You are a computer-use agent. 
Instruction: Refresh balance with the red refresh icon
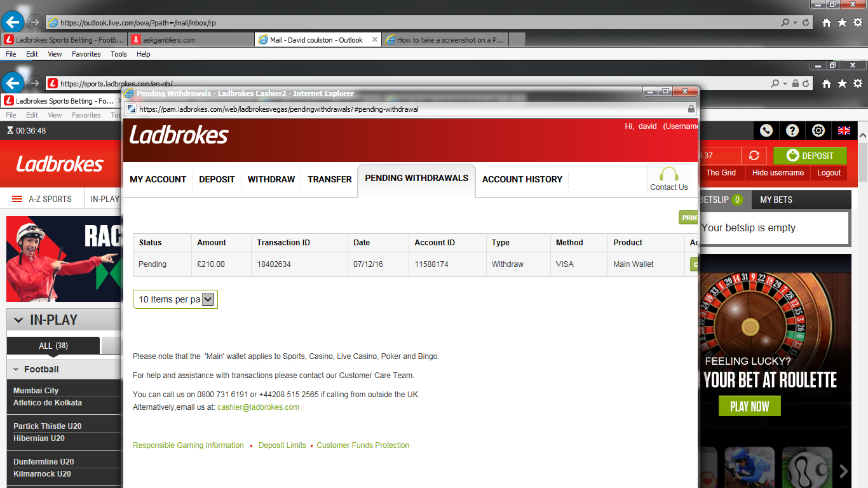pyautogui.click(x=754, y=156)
